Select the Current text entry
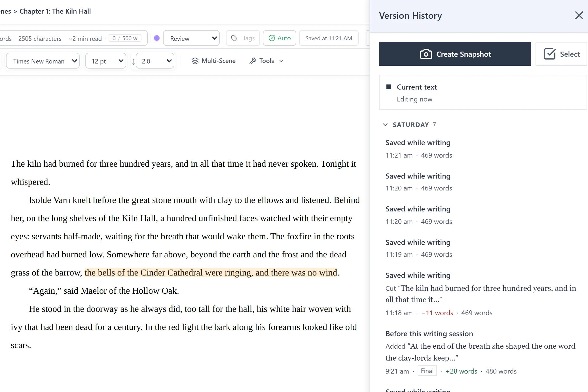Screen dimensions: 588x392 coord(483,92)
